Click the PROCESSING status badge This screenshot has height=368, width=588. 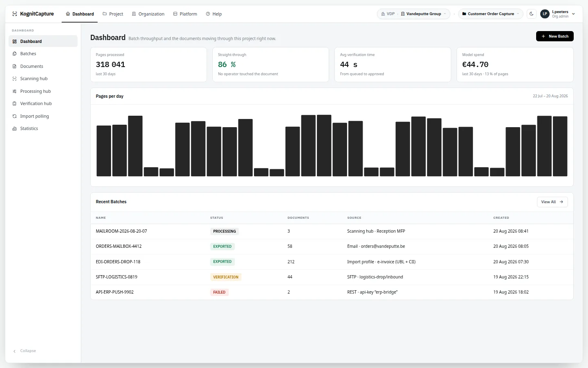225,231
